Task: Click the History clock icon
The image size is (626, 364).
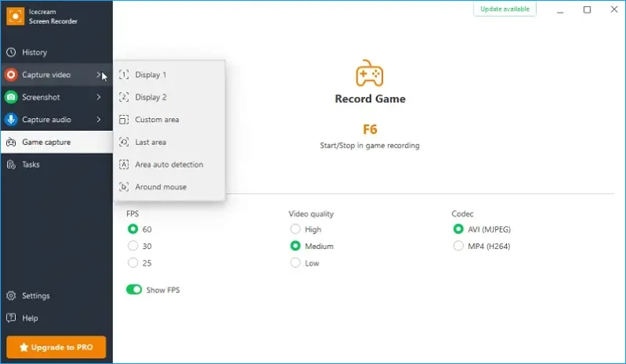Action: (x=11, y=52)
